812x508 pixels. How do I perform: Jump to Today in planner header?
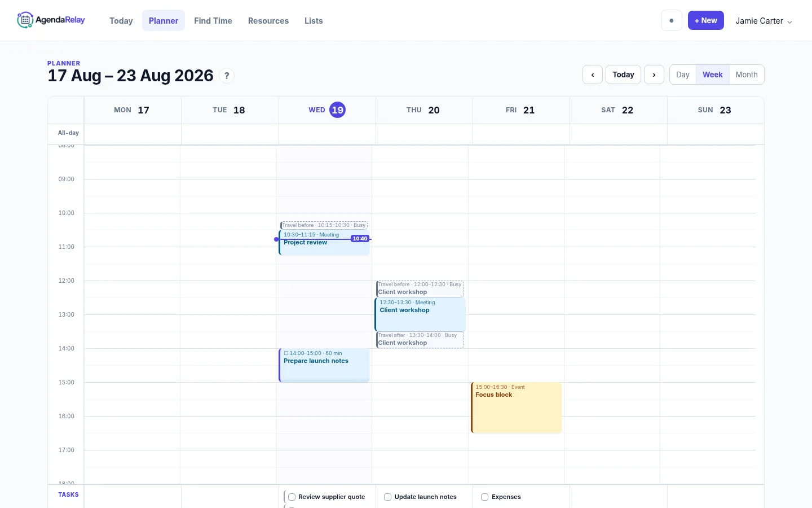pyautogui.click(x=623, y=75)
